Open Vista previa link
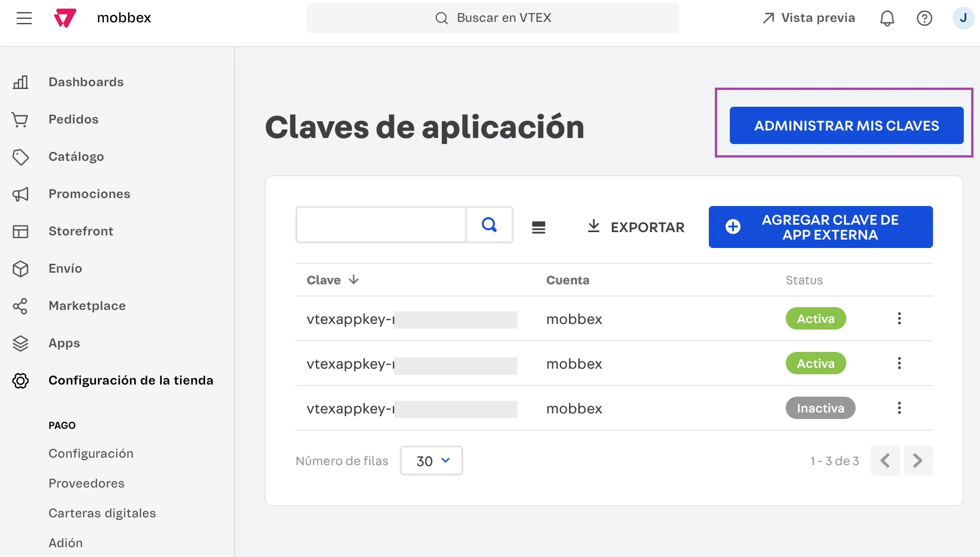980x557 pixels. click(809, 18)
